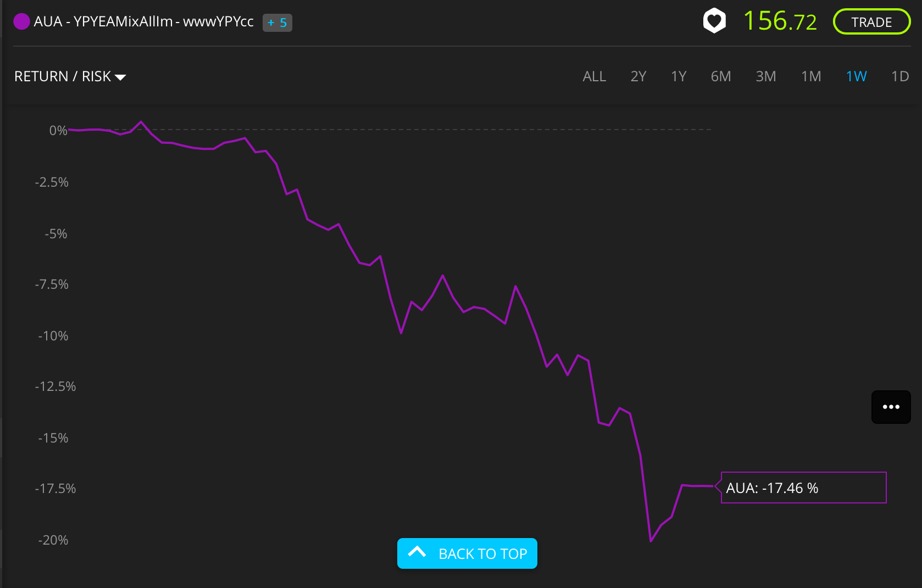Switch chart to 6M range
922x588 pixels.
[x=721, y=76]
